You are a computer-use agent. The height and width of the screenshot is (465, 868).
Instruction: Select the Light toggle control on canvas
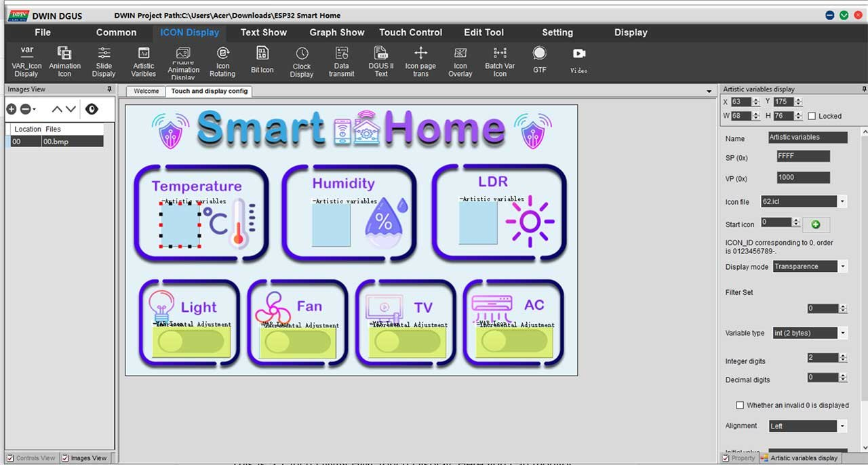coord(191,343)
